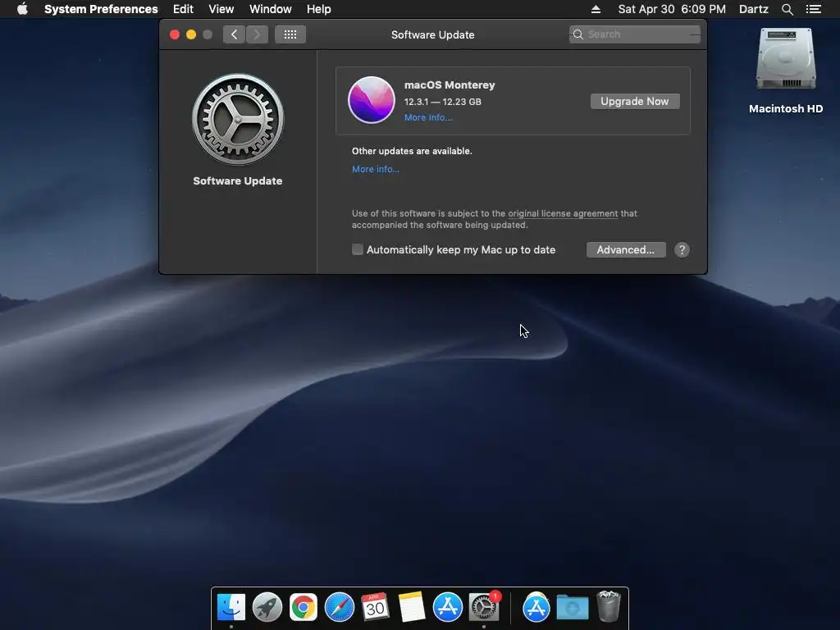Open the original license agreement link
The image size is (840, 630).
click(563, 213)
